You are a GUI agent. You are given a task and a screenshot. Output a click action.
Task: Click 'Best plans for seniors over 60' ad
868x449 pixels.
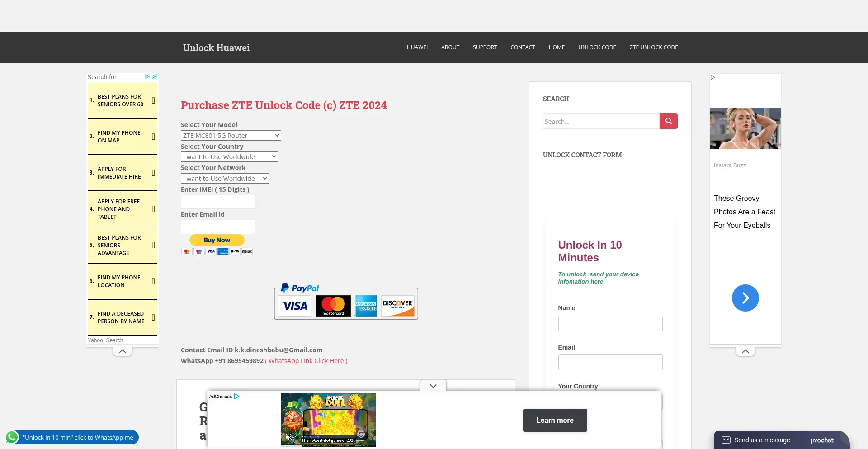click(123, 100)
